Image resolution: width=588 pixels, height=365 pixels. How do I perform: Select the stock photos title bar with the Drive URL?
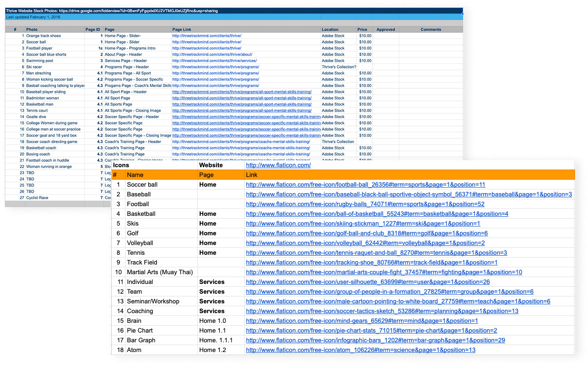(x=234, y=11)
